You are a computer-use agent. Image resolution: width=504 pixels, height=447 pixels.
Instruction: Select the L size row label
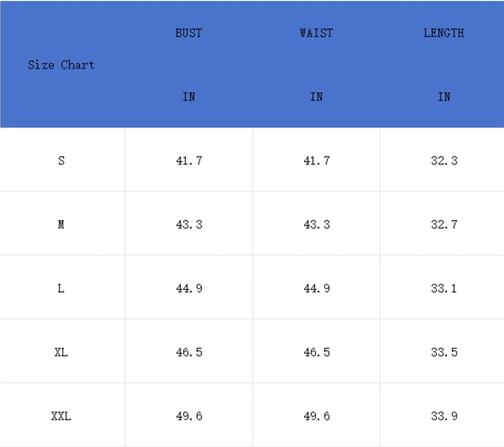tap(61, 288)
